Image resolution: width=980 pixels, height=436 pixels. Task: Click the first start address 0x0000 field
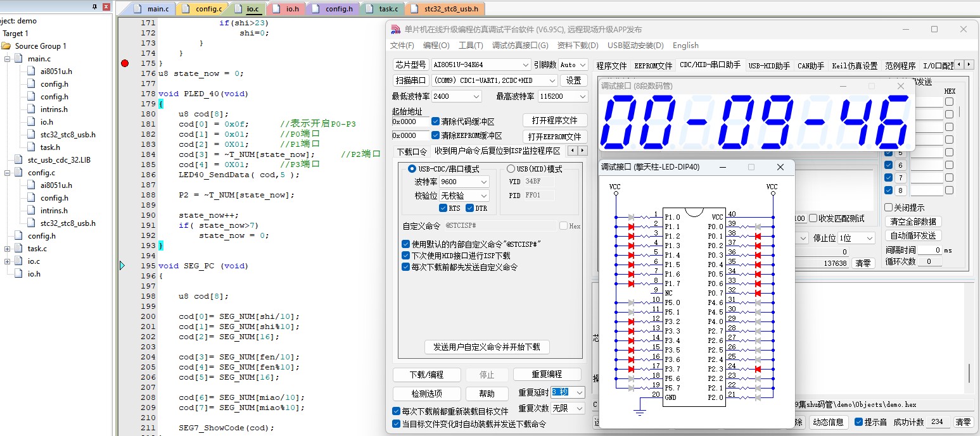pos(410,121)
